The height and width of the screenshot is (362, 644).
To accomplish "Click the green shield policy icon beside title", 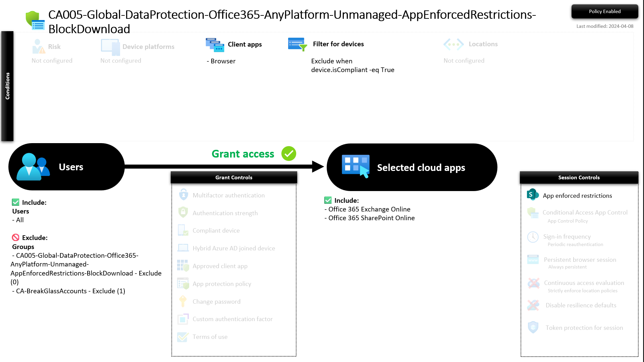I will [35, 20].
